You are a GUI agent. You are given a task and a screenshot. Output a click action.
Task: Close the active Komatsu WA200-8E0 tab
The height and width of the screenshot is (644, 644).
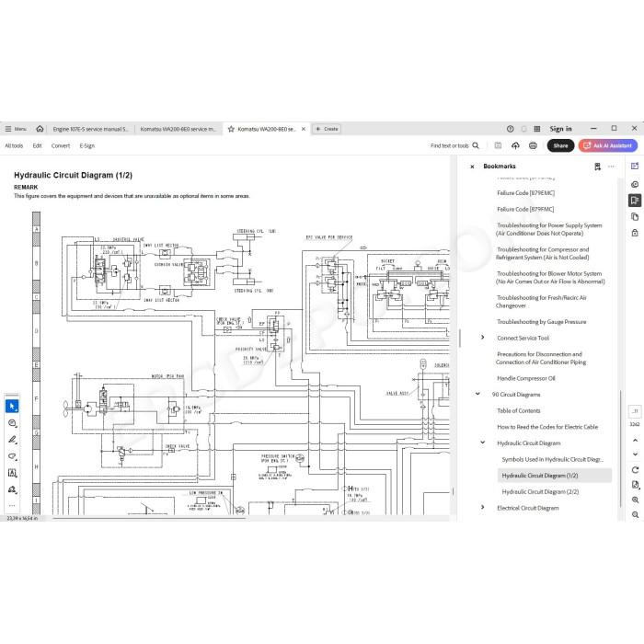pos(304,129)
